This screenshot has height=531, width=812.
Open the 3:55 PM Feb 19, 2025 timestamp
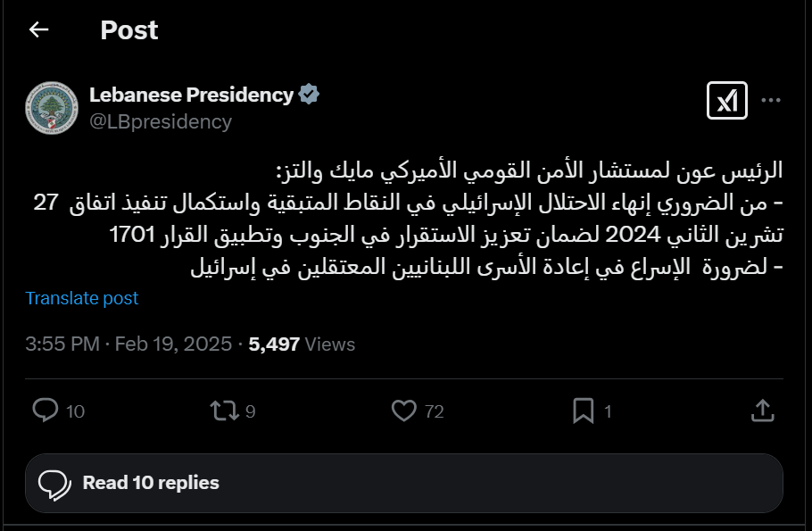(x=128, y=344)
